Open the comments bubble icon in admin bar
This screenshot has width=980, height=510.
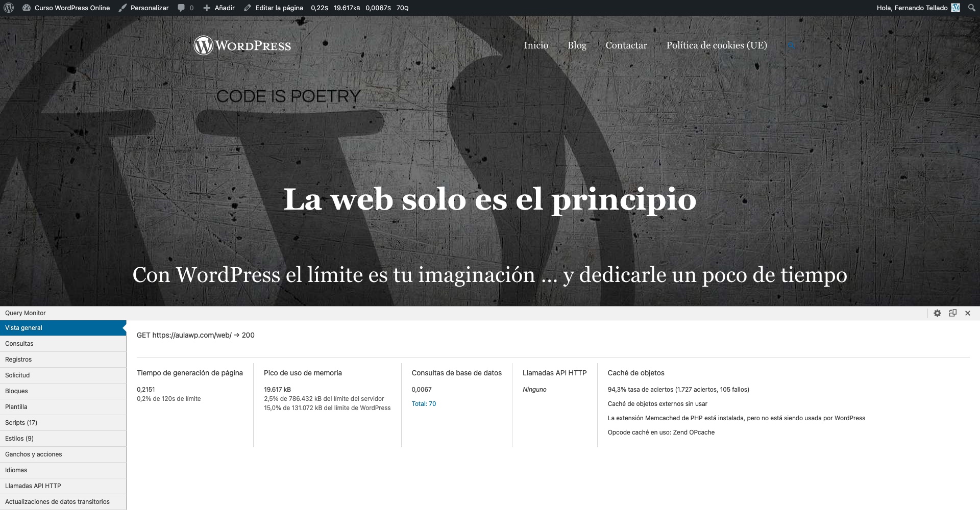click(182, 8)
